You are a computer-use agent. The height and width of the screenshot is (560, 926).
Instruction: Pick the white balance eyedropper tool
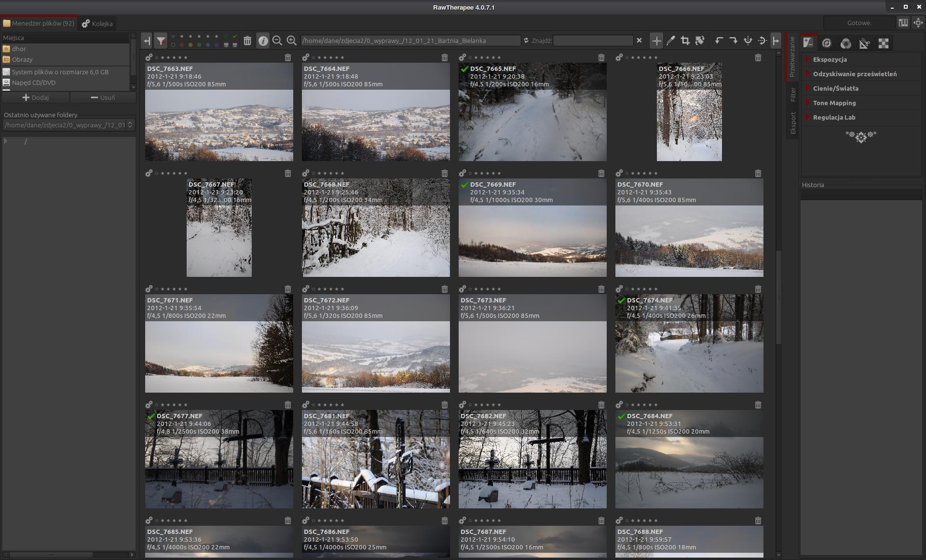pyautogui.click(x=671, y=41)
